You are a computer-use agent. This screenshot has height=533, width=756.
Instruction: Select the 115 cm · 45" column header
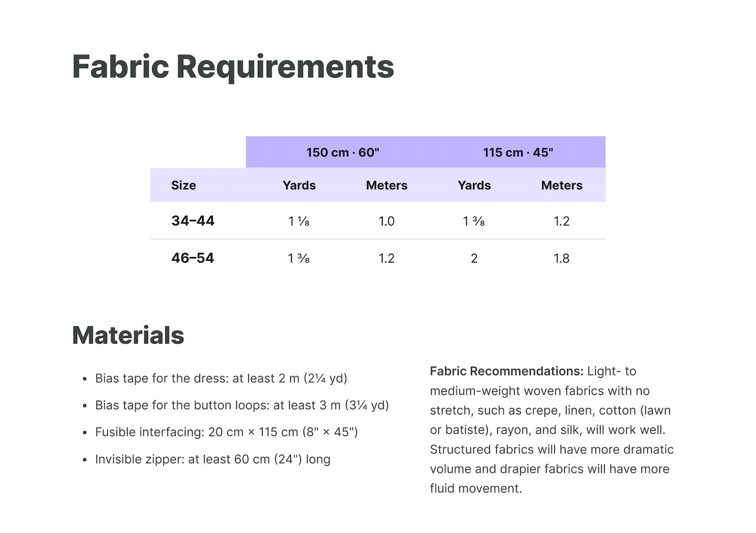[x=518, y=153]
